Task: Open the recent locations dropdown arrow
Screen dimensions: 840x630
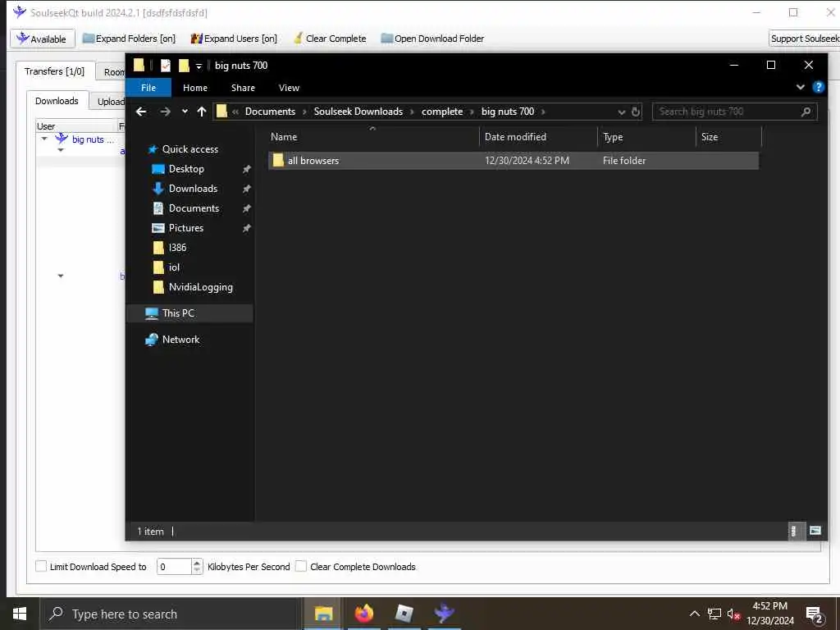Action: (185, 112)
